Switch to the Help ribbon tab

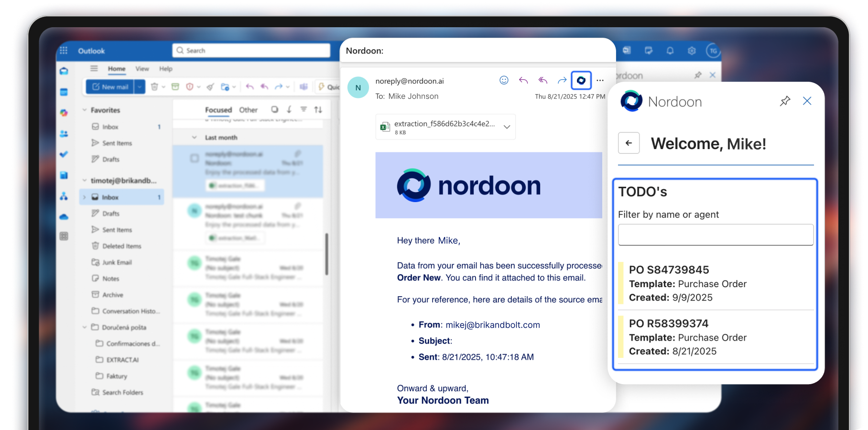[166, 69]
